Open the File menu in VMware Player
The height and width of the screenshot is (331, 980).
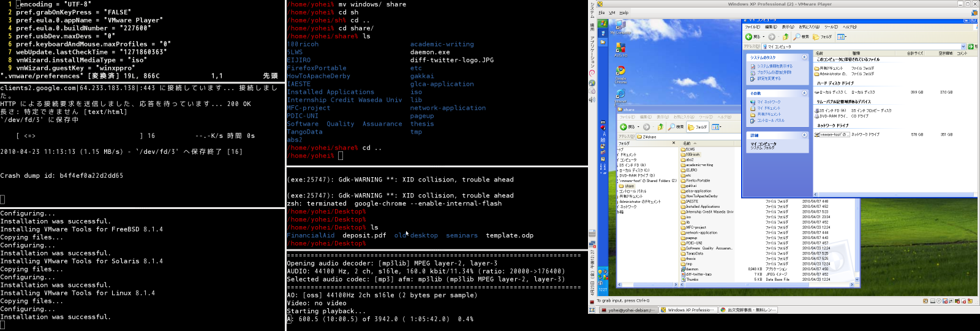tap(601, 12)
